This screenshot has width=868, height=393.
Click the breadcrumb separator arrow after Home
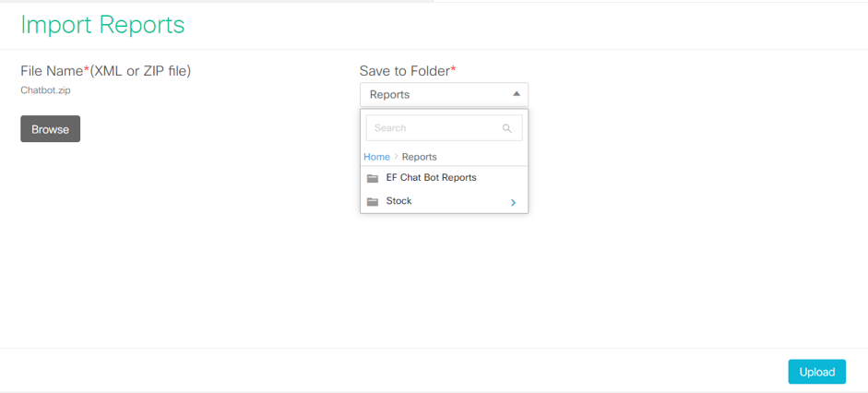397,157
